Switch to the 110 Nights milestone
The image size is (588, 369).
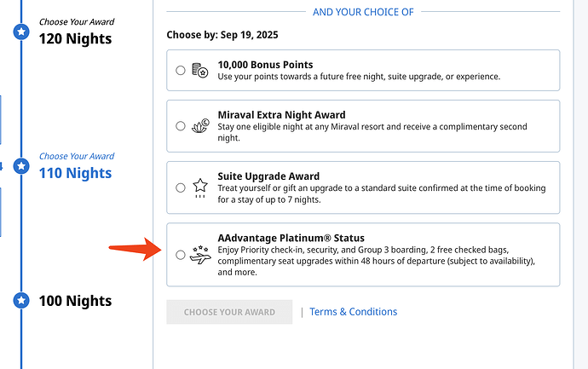[x=75, y=173]
